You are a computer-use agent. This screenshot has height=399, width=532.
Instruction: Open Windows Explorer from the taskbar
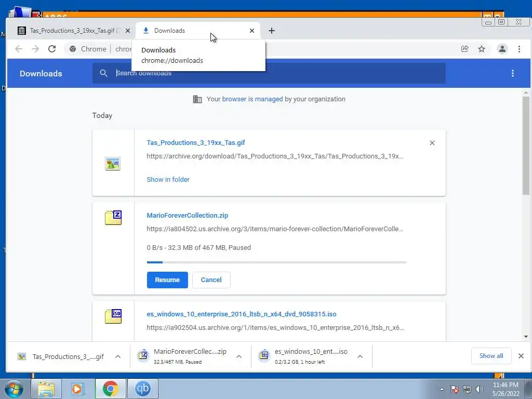[46, 389]
